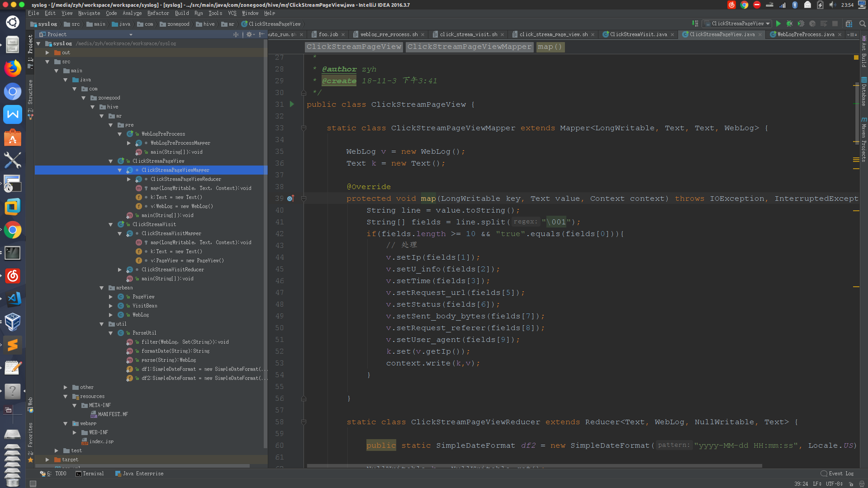Open the Refactor menu
Screen dimensions: 868x488
(158, 13)
